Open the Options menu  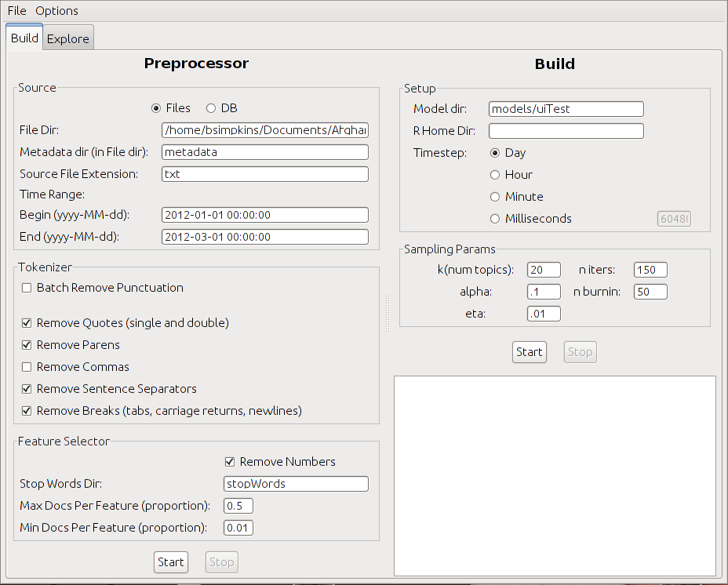pyautogui.click(x=56, y=11)
